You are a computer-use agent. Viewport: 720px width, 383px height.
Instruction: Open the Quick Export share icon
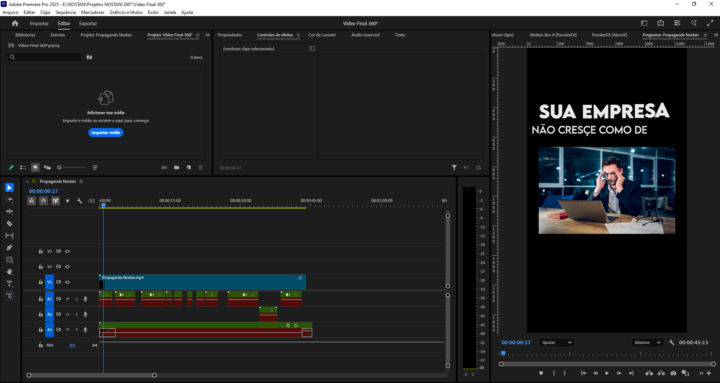pyautogui.click(x=660, y=23)
